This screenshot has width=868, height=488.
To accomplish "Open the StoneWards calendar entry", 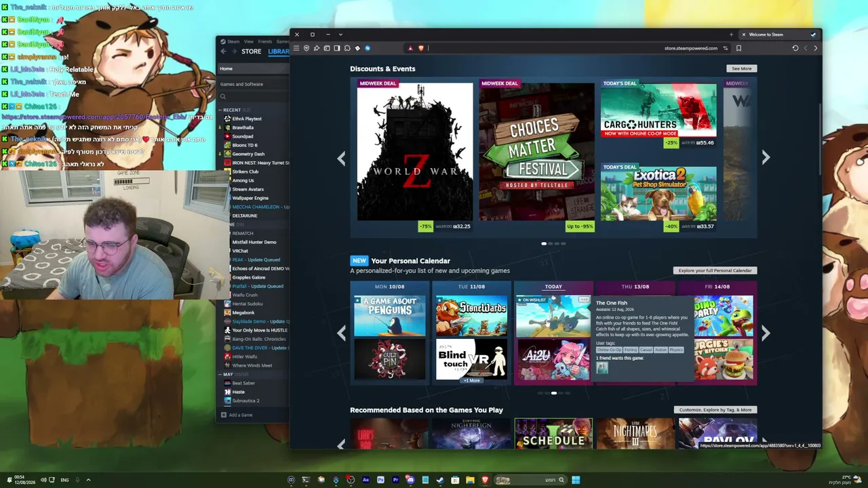I will (471, 316).
